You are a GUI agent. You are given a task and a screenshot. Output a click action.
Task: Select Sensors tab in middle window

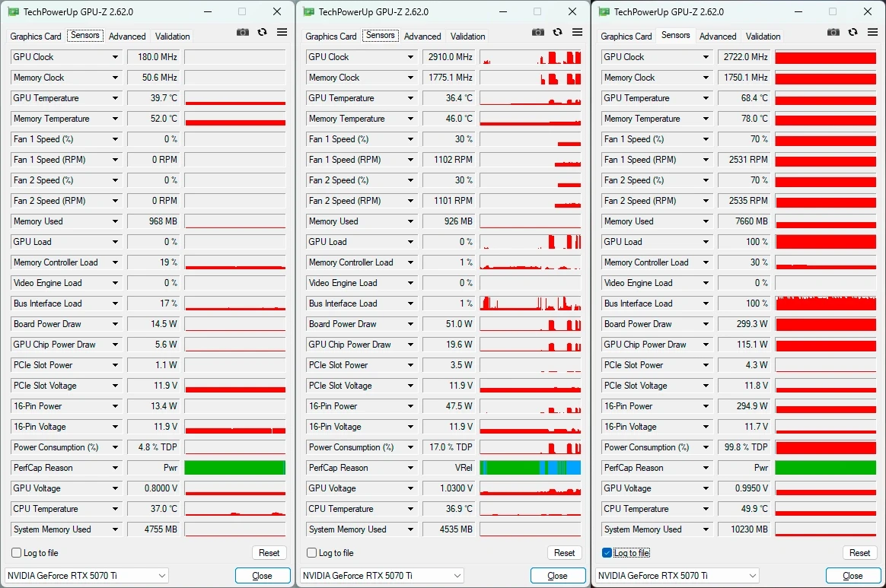381,36
